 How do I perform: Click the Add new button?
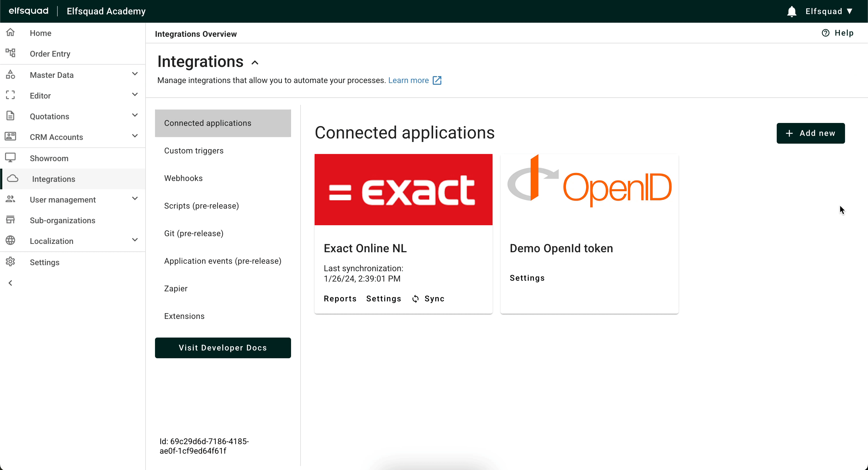click(810, 133)
